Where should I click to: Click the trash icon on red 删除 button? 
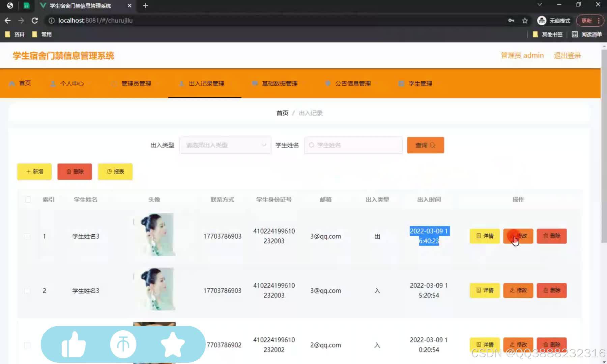pos(69,172)
